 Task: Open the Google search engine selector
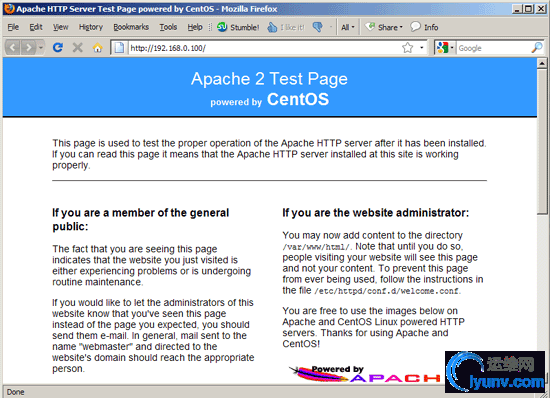tap(445, 47)
